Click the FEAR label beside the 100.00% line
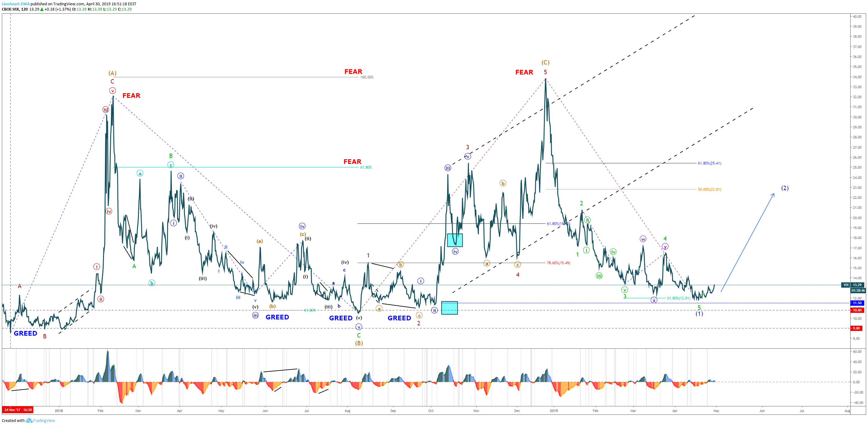 353,71
